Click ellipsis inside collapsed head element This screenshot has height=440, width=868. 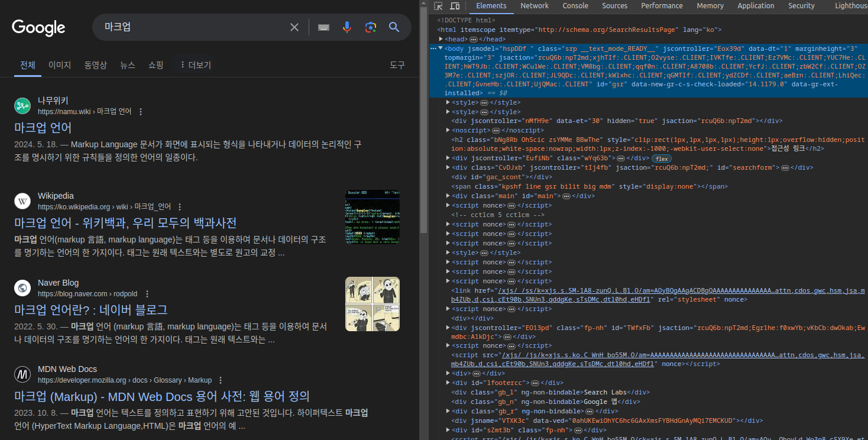(474, 39)
